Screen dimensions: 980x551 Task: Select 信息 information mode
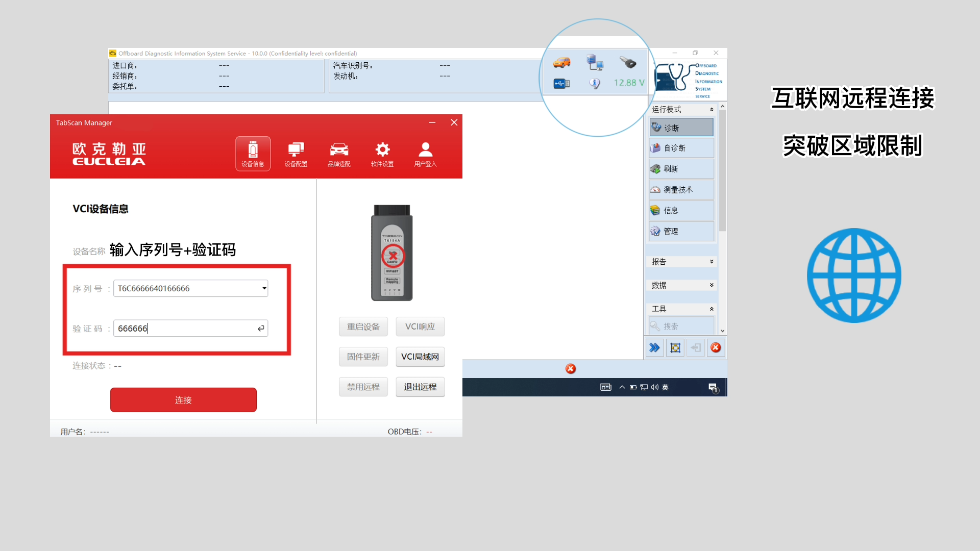[681, 210]
